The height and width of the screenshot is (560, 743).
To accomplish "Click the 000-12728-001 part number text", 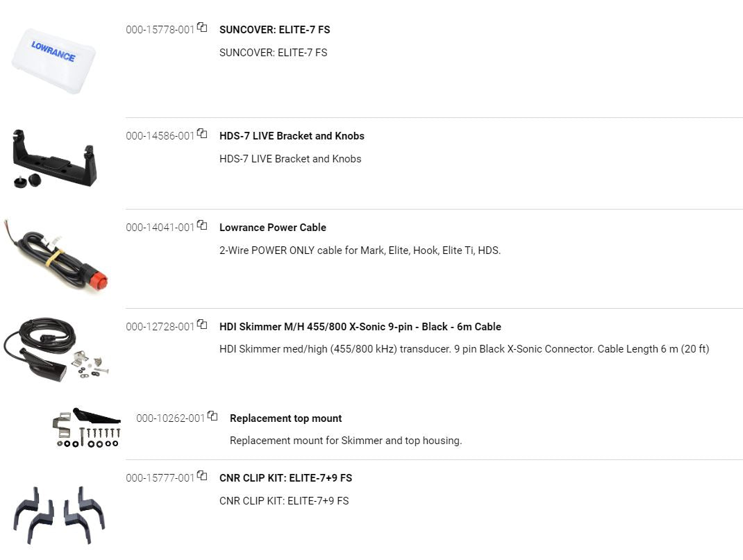I will (160, 327).
